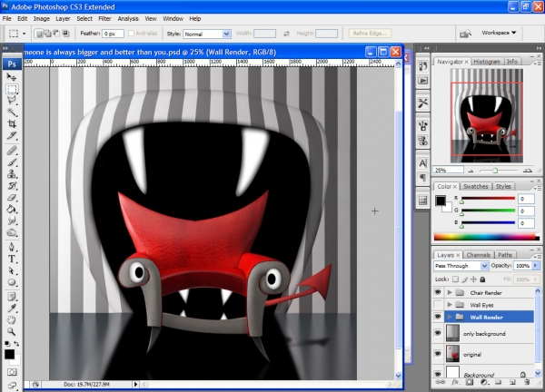
Task: Select the Clone Stamp tool
Action: 12,173
